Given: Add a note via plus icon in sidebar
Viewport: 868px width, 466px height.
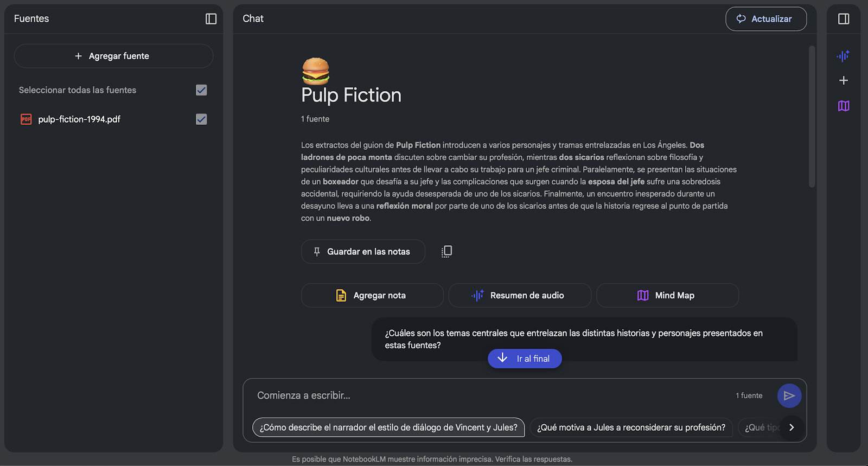Looking at the screenshot, I should 844,80.
